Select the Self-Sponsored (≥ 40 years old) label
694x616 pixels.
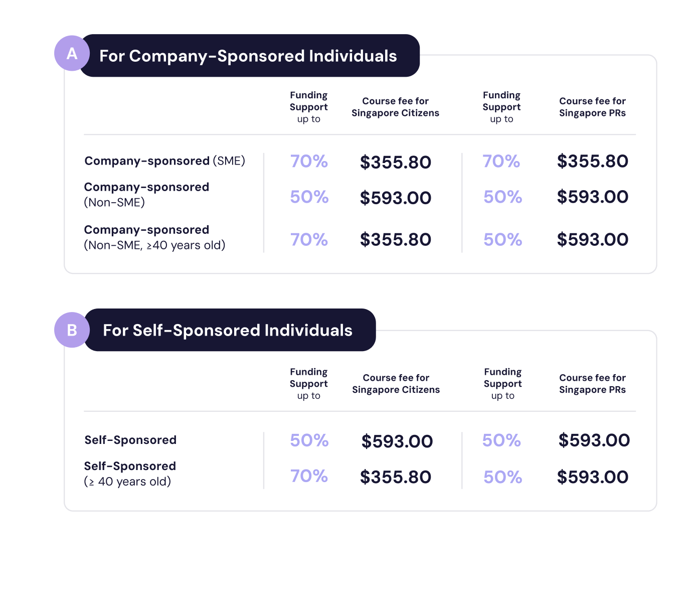coord(130,474)
